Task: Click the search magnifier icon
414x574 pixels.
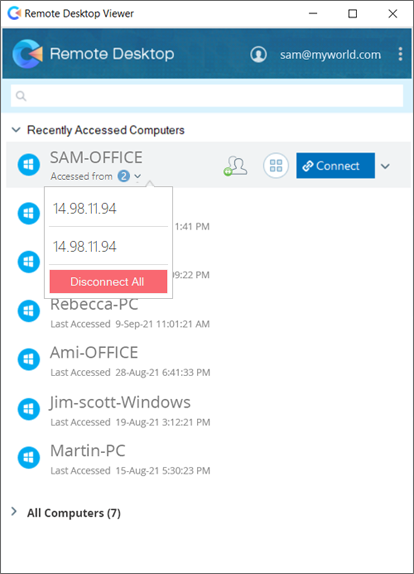Action: 21,96
